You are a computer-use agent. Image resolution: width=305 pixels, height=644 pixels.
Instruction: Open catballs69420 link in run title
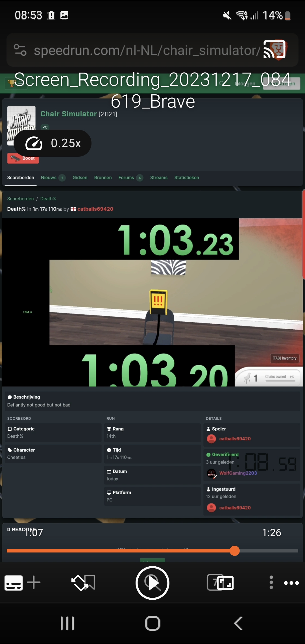click(95, 209)
